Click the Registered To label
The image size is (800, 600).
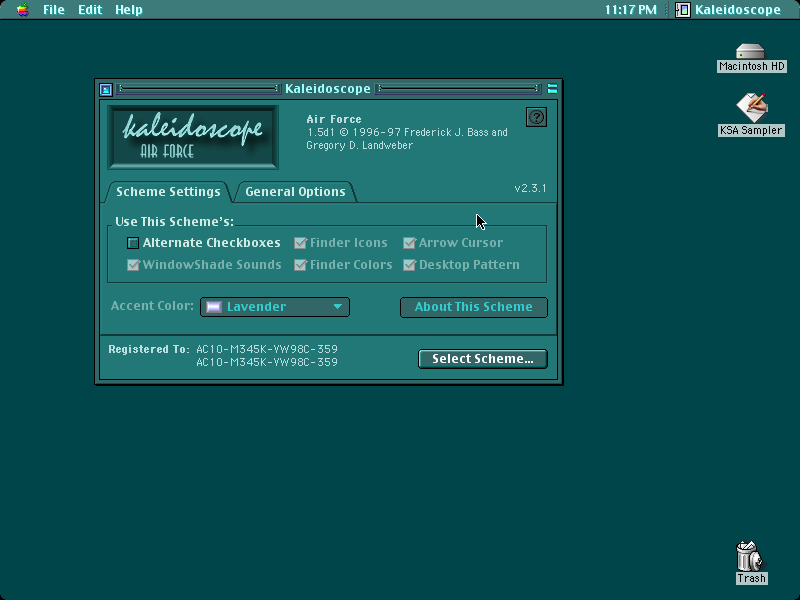point(148,349)
